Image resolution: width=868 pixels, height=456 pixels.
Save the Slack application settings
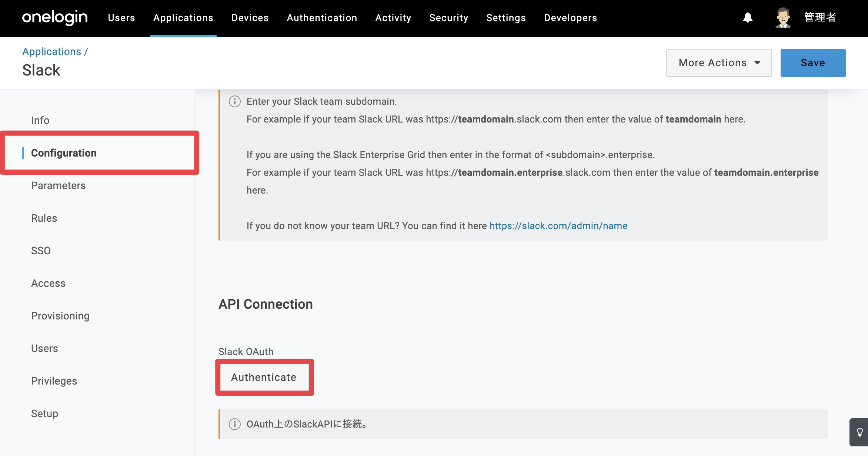point(813,63)
